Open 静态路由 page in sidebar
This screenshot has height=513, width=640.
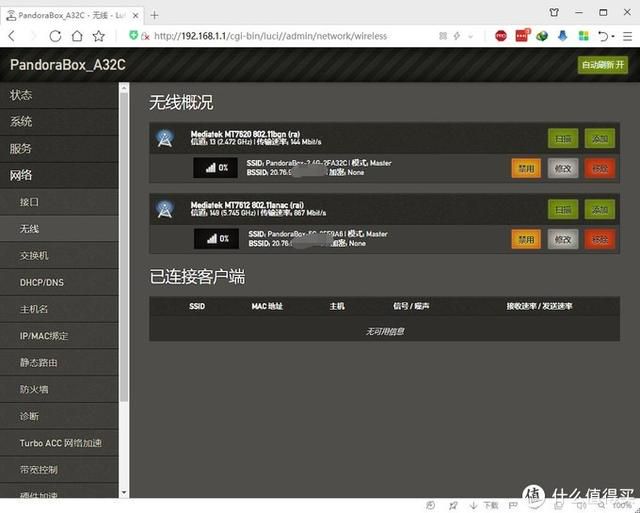point(59,362)
